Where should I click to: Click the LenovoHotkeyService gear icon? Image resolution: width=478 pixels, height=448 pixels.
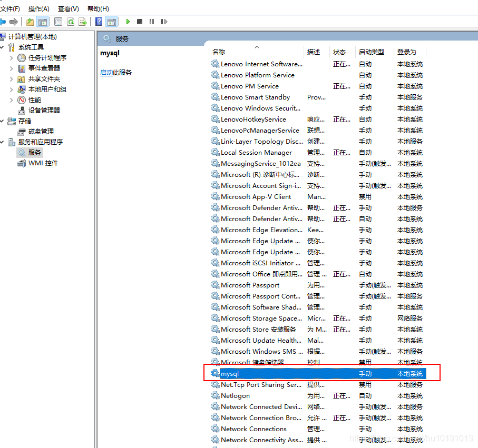point(215,120)
